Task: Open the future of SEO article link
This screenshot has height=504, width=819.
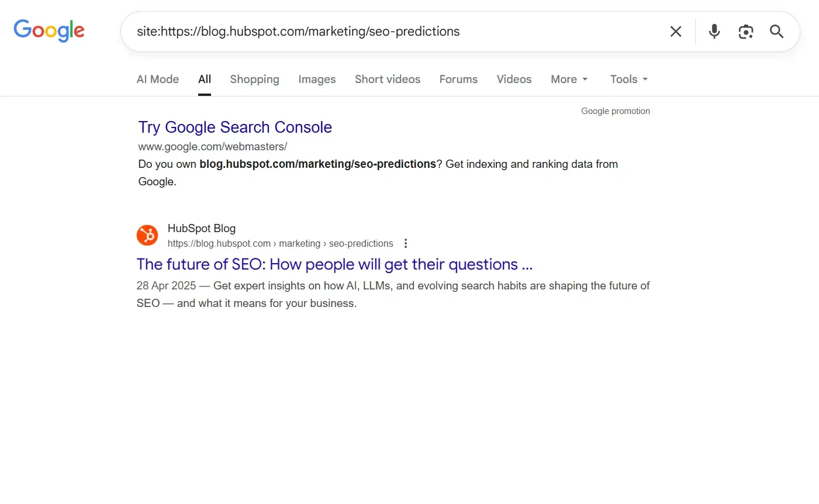Action: (x=334, y=264)
